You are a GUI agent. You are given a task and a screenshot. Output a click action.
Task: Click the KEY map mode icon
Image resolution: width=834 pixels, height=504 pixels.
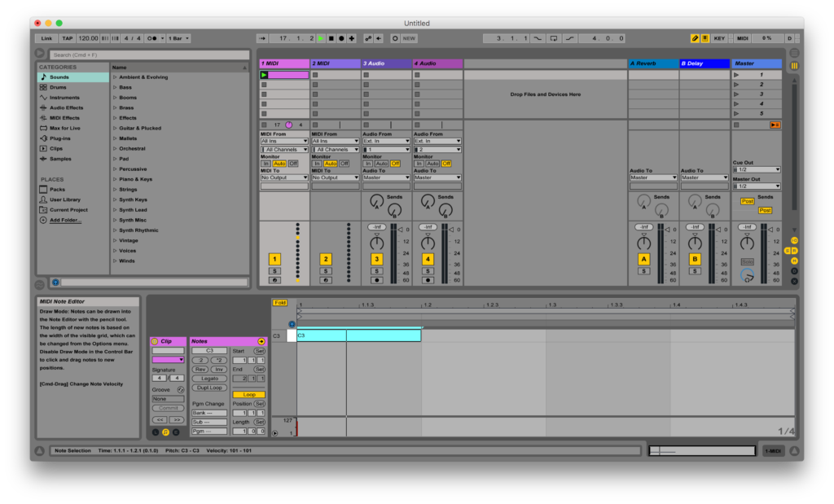click(x=721, y=37)
